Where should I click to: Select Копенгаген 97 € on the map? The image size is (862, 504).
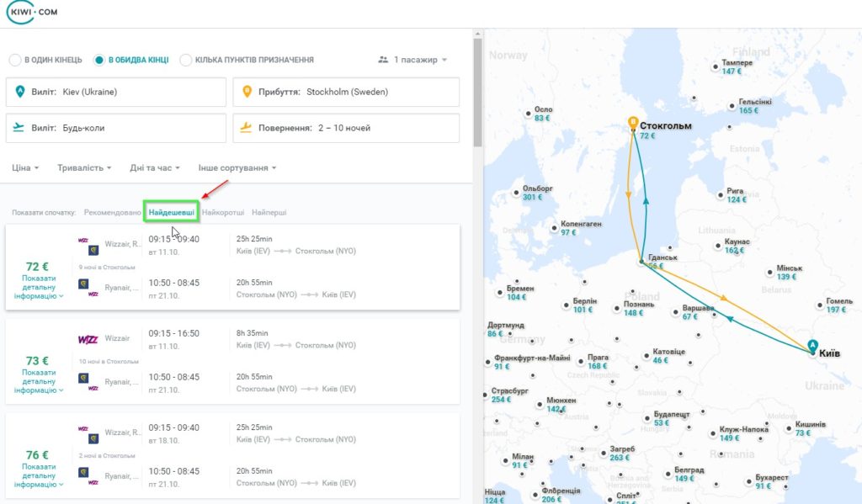(576, 228)
